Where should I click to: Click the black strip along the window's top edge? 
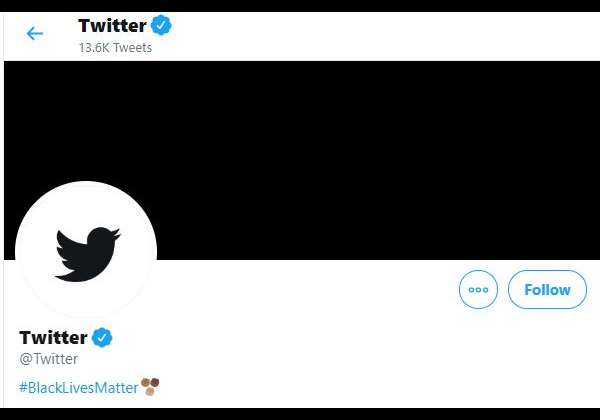(300, 5)
